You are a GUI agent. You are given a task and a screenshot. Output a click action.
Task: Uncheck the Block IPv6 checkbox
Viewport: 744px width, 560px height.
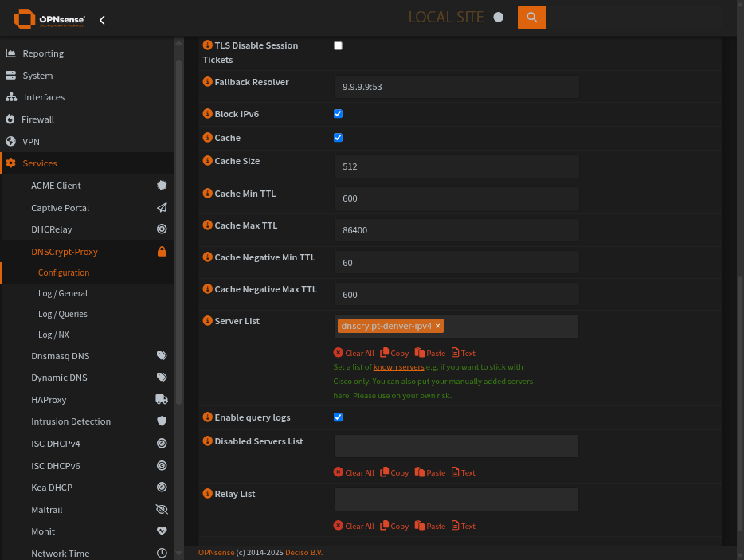click(338, 113)
